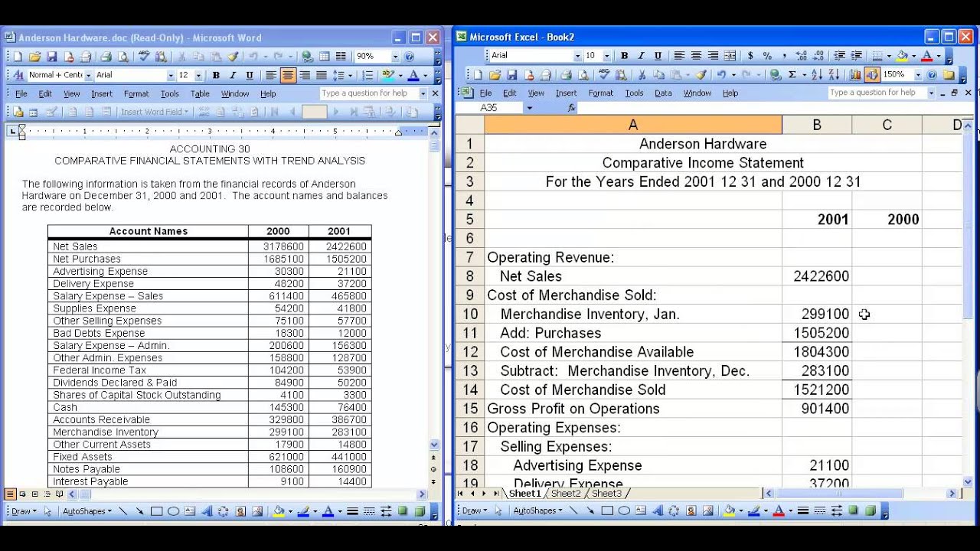Click Format Painter brush in Excel toolbar

pyautogui.click(x=701, y=74)
